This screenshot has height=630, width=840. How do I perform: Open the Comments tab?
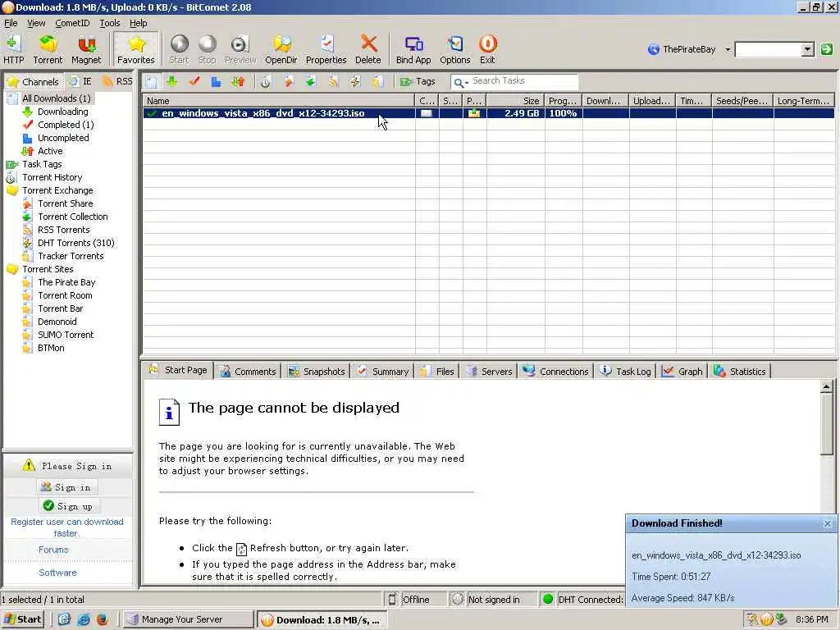pyautogui.click(x=248, y=372)
